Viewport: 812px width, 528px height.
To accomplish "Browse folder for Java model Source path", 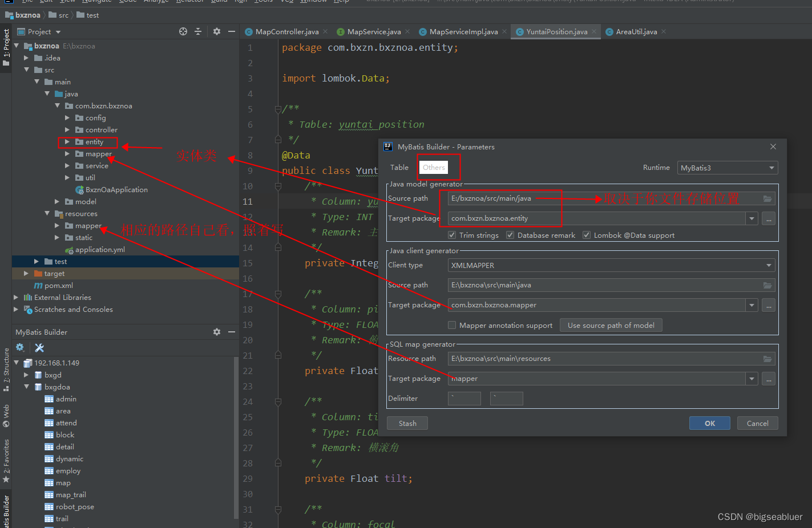I will pyautogui.click(x=767, y=198).
